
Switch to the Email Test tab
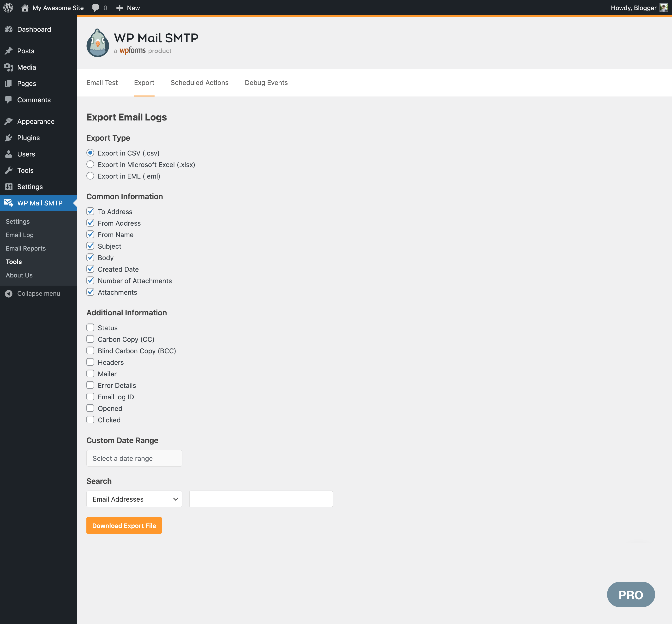102,82
